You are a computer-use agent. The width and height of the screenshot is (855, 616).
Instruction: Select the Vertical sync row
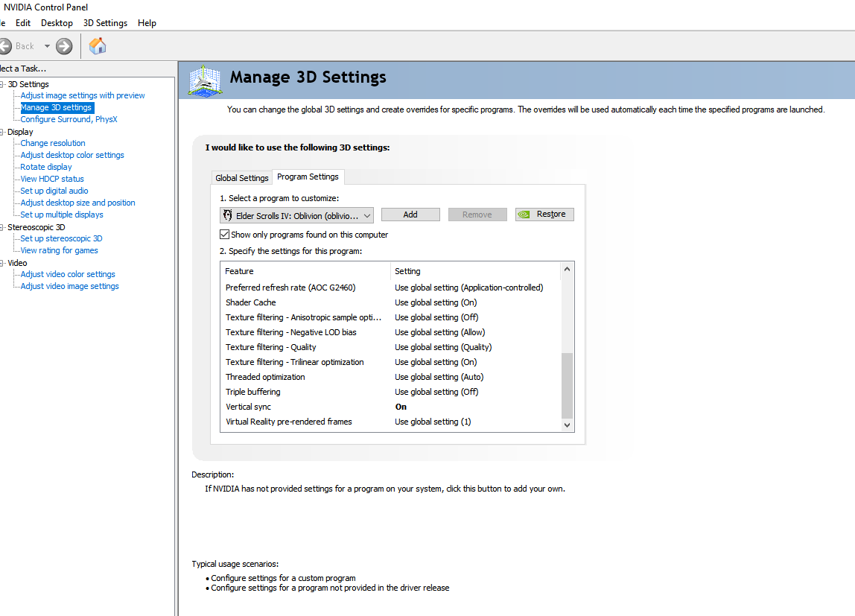click(390, 407)
